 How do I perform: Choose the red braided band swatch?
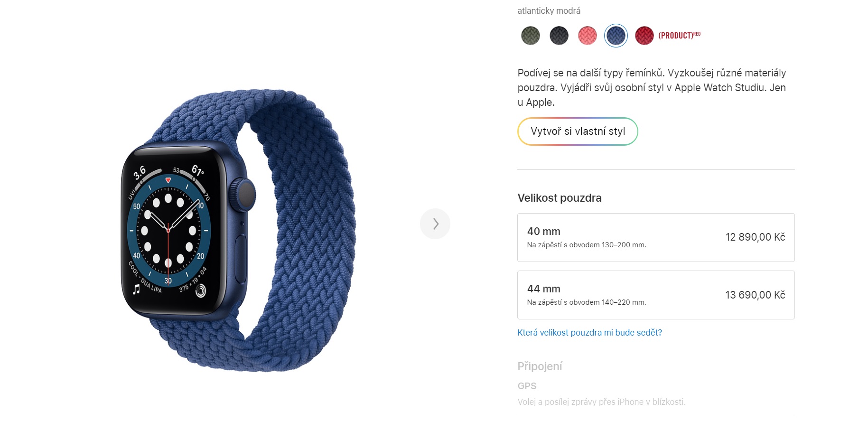[x=644, y=36]
